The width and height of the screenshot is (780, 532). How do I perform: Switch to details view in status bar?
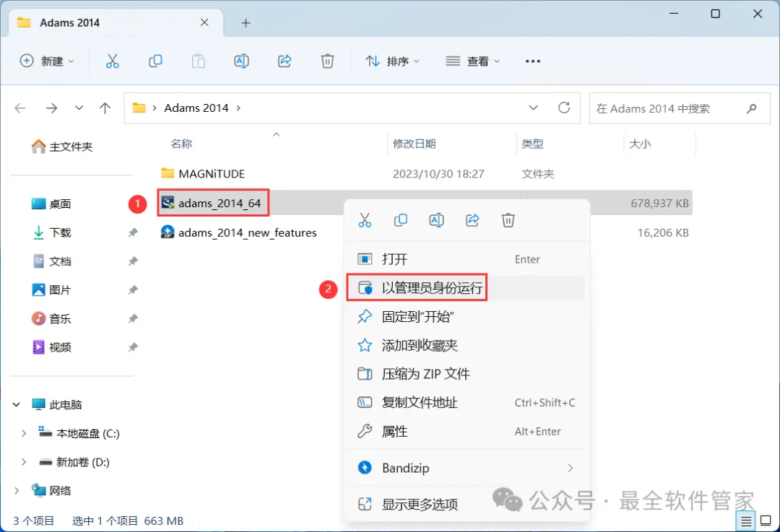746,521
